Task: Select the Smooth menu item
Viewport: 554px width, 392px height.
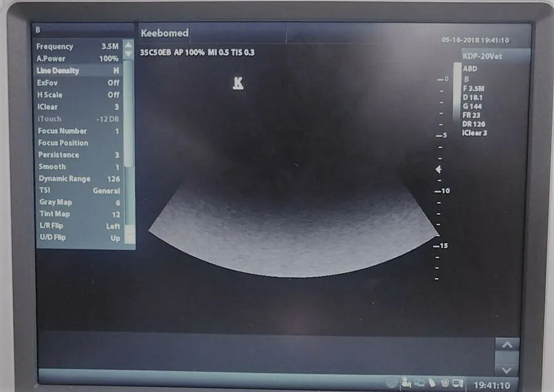Action: pos(79,167)
